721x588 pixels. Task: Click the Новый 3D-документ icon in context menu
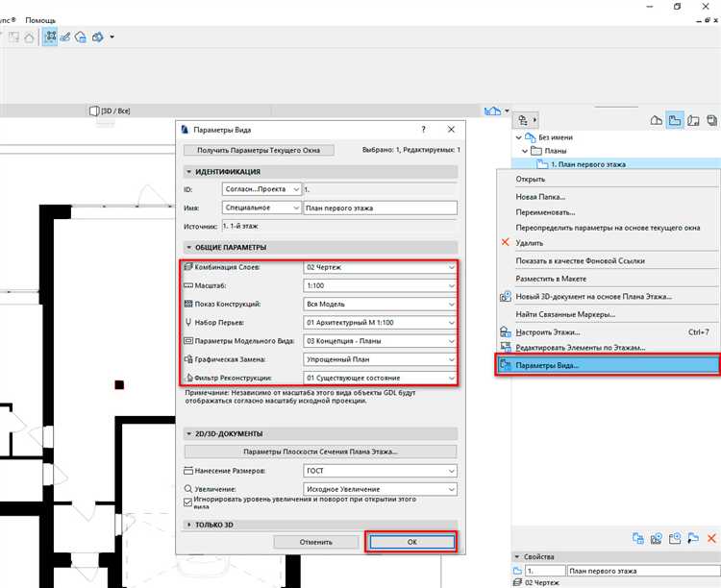[506, 296]
